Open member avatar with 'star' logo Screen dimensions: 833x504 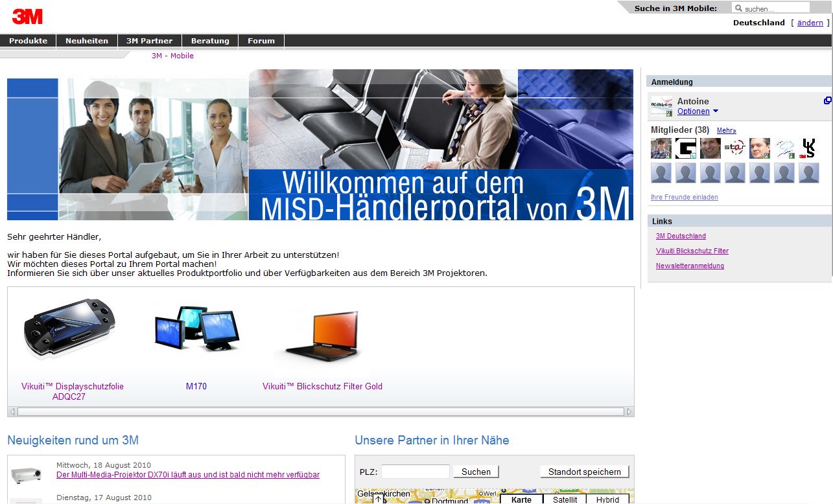click(x=735, y=148)
